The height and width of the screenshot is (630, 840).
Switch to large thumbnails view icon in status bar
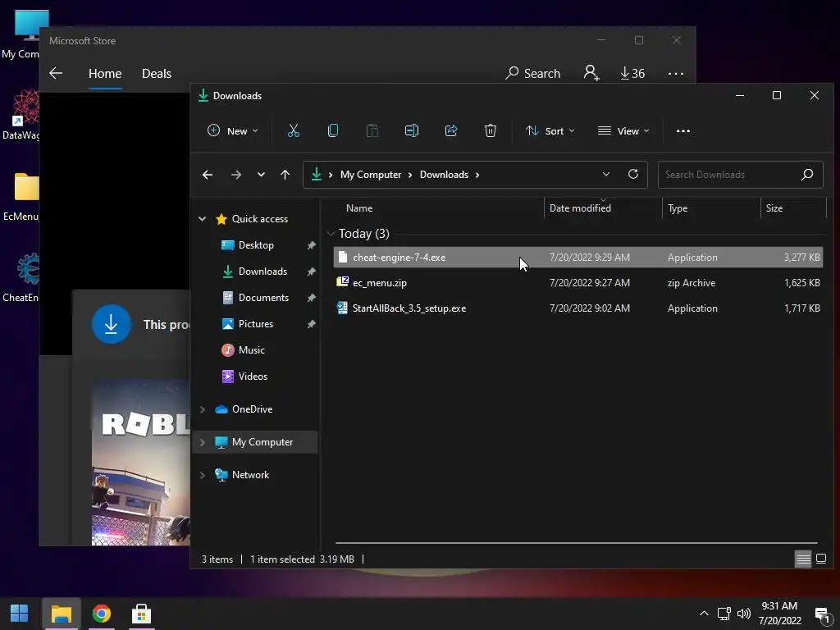(820, 559)
